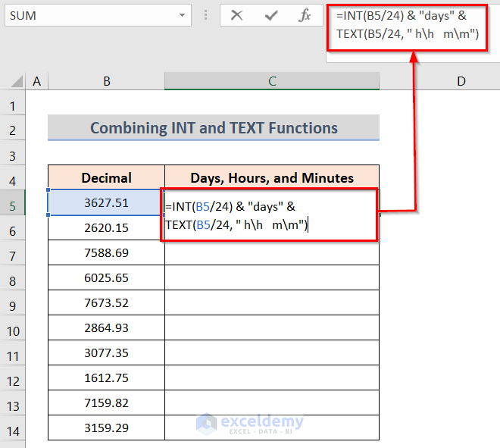Select cell containing 7588.69

pos(107,252)
